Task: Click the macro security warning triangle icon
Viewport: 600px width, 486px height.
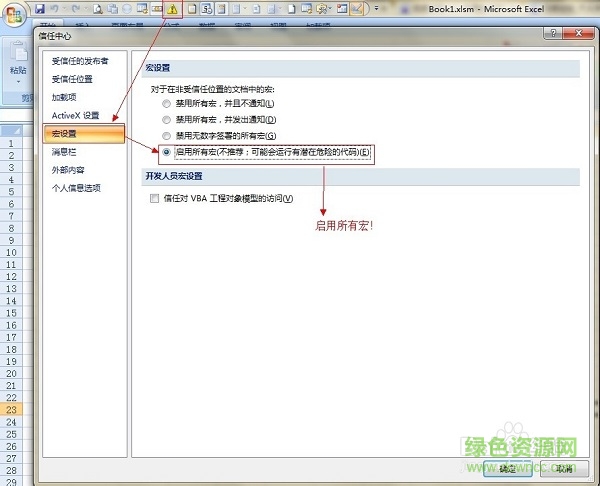Action: click(171, 10)
